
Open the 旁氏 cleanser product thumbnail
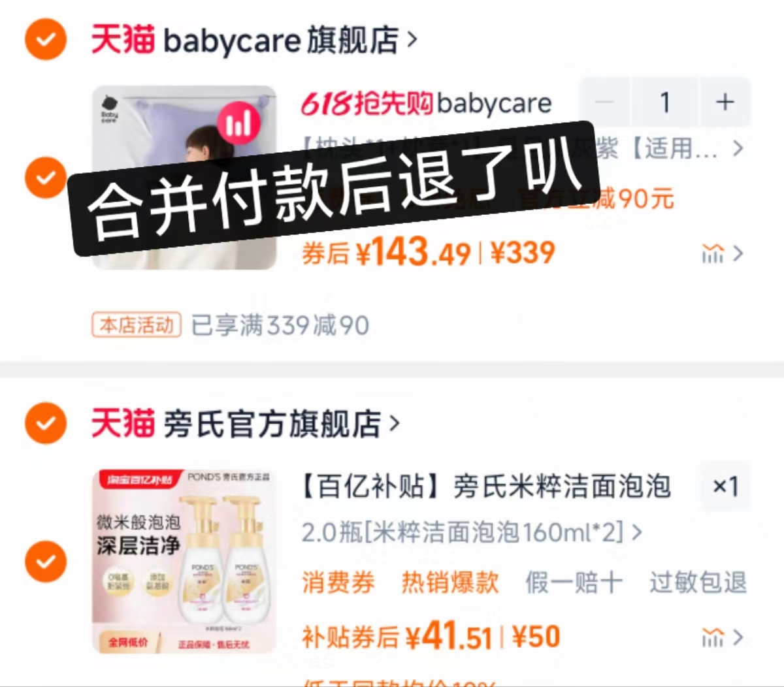pyautogui.click(x=184, y=561)
